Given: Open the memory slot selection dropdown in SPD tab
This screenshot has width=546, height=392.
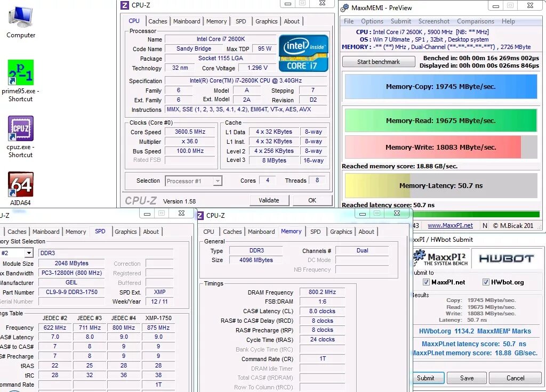Looking at the screenshot, I should 16,252.
